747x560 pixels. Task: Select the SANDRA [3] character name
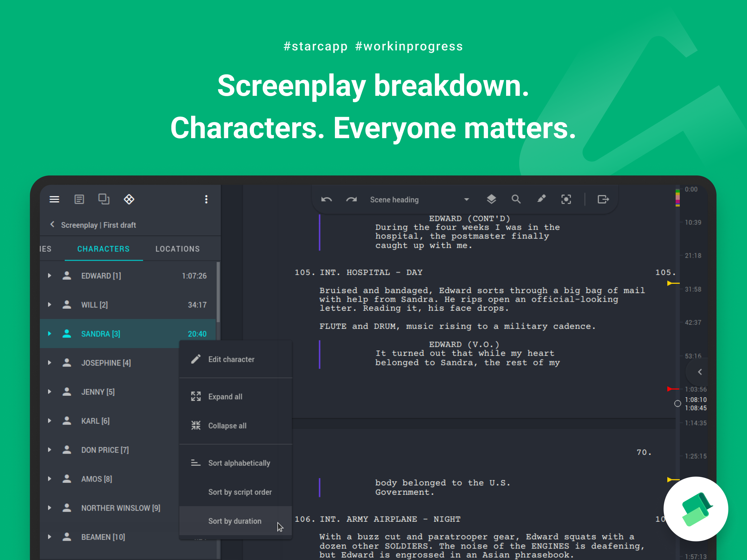[x=101, y=334]
